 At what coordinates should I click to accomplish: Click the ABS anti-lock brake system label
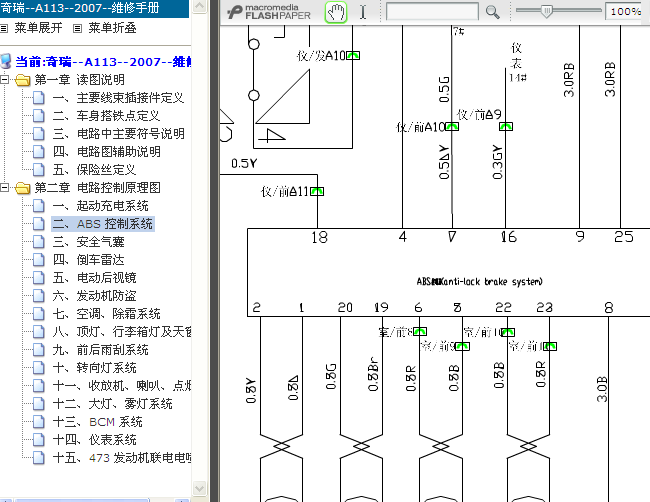[x=480, y=282]
